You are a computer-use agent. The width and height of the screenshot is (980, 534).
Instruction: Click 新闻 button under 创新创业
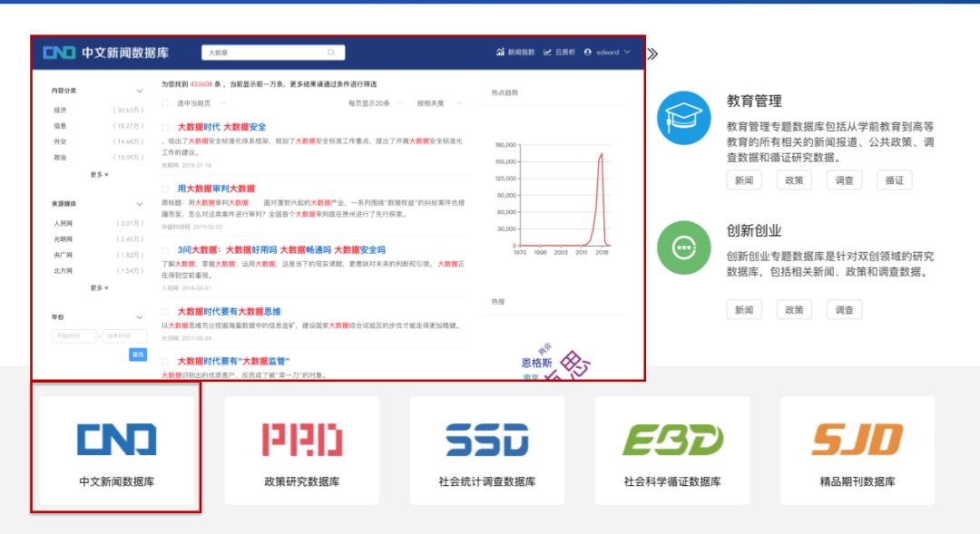pyautogui.click(x=744, y=310)
